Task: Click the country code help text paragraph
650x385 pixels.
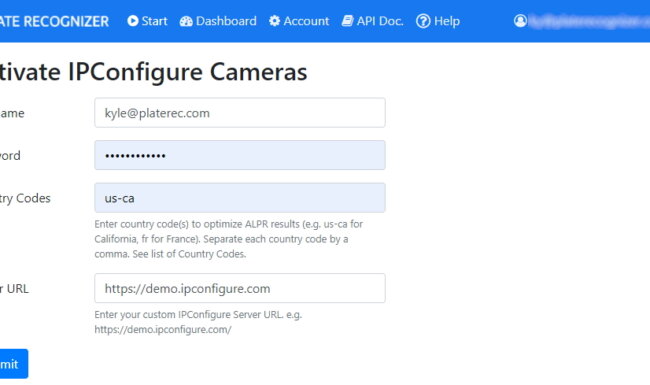Action: [228, 239]
